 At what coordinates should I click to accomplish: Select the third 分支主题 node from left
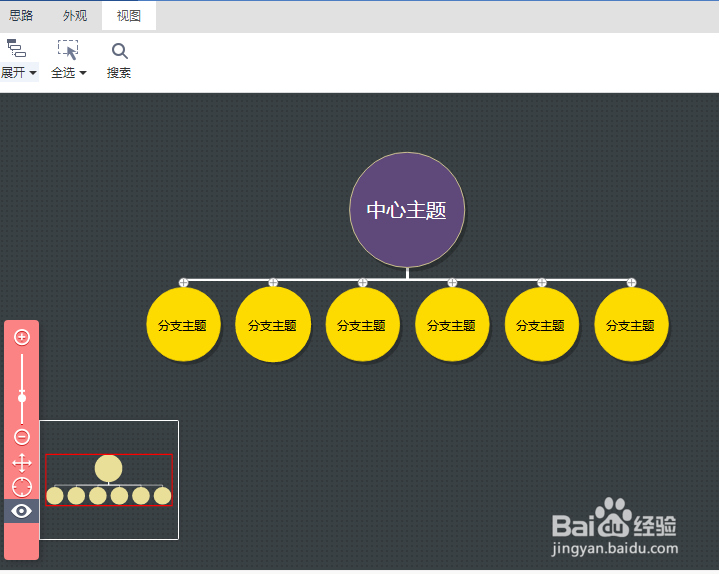(x=362, y=325)
